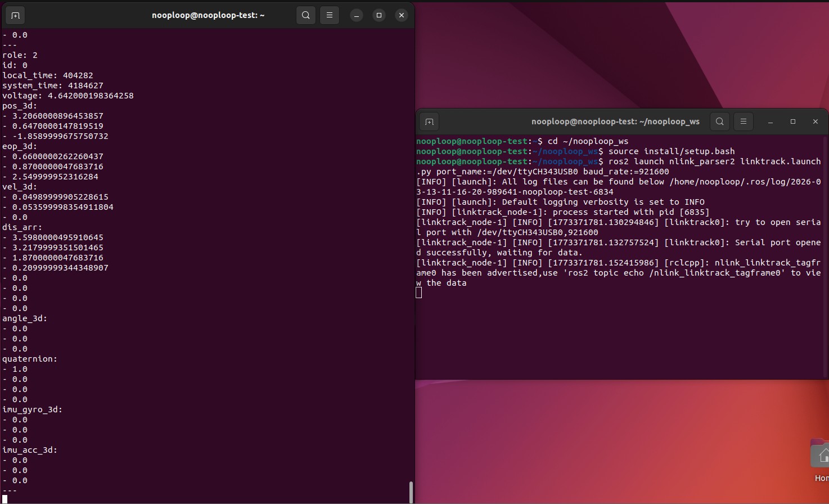Maximize the left terminal window
829x504 pixels.
click(379, 15)
